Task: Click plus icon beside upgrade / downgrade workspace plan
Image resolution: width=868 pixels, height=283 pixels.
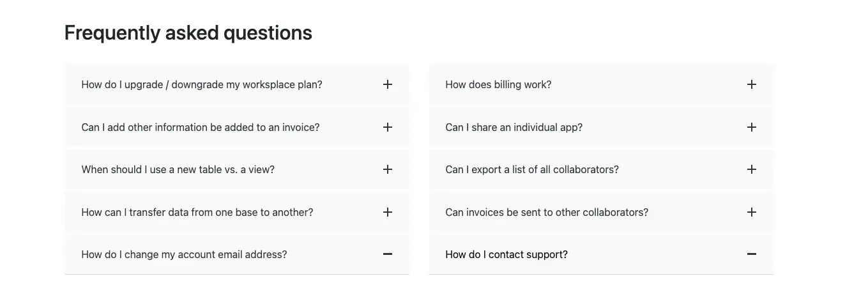Action: (x=388, y=84)
